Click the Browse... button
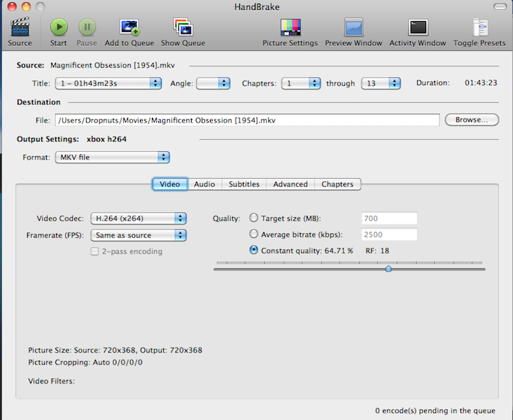Screen dimensions: 513x420 tap(472, 120)
